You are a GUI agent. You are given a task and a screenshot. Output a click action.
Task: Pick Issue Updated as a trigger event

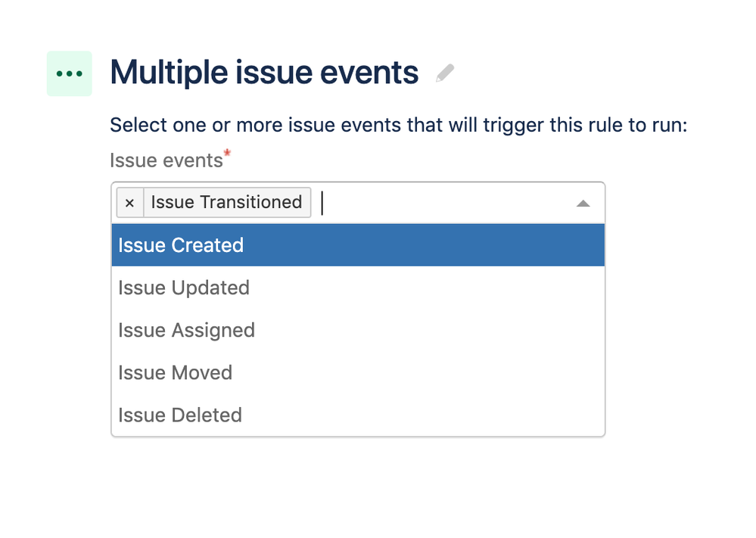[183, 288]
